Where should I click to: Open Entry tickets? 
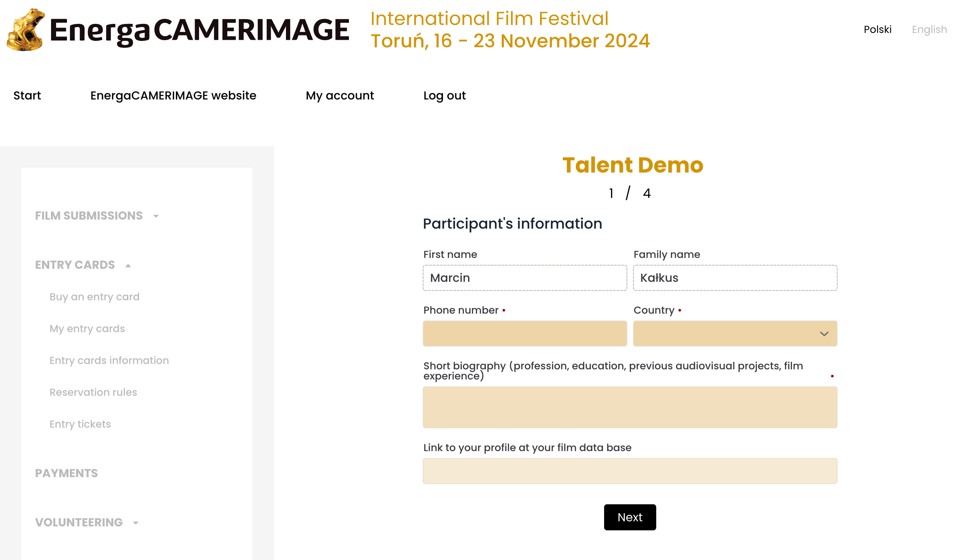pos(80,424)
